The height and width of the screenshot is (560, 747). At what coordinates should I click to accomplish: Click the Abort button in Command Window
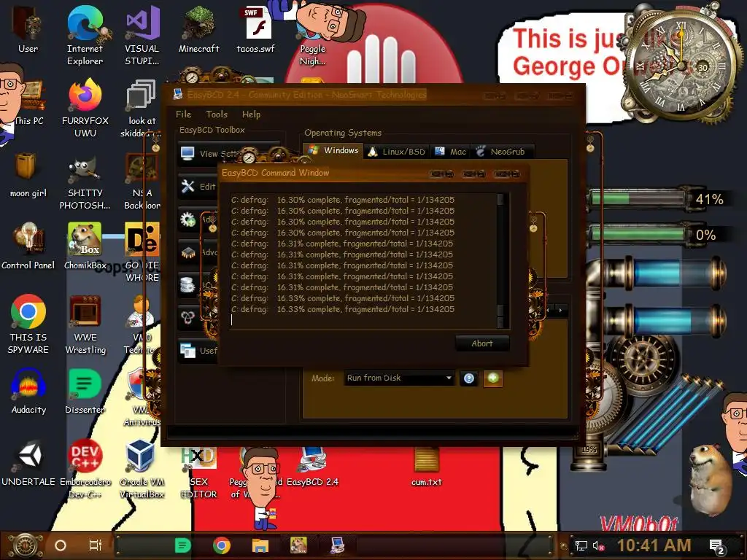tap(482, 343)
